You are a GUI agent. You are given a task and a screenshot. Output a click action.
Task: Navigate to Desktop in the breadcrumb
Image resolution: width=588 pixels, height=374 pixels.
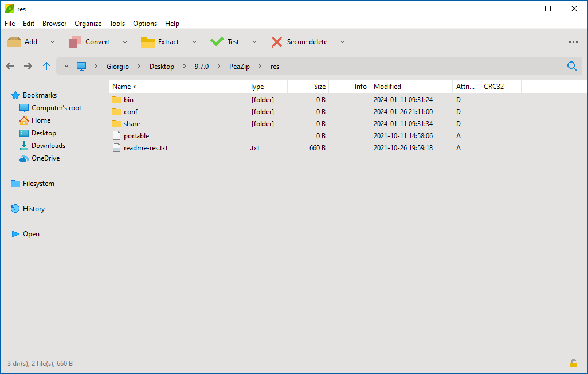162,67
